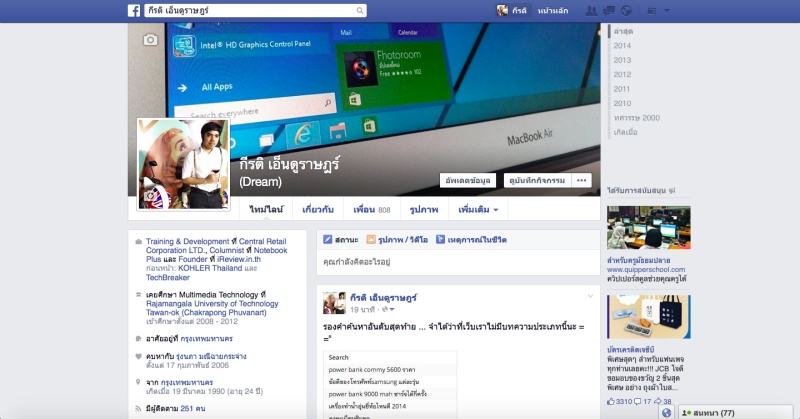Click the post author avatar thumbnail

click(334, 303)
